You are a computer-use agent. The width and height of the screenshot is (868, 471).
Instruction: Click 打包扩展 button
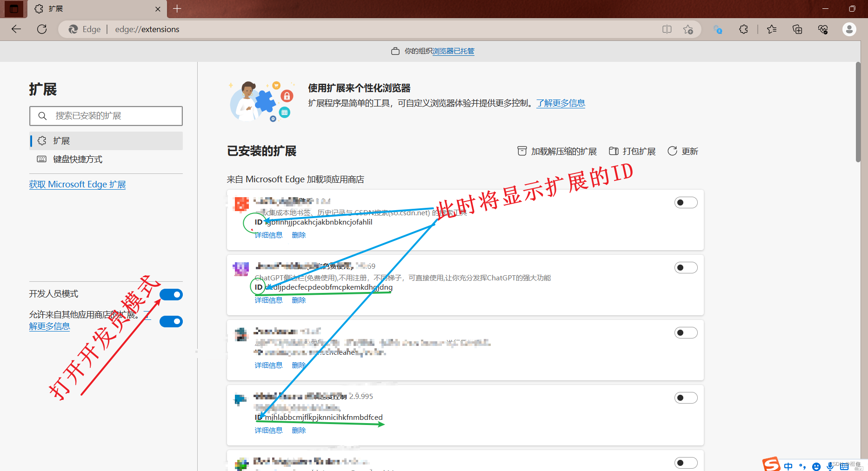(633, 151)
